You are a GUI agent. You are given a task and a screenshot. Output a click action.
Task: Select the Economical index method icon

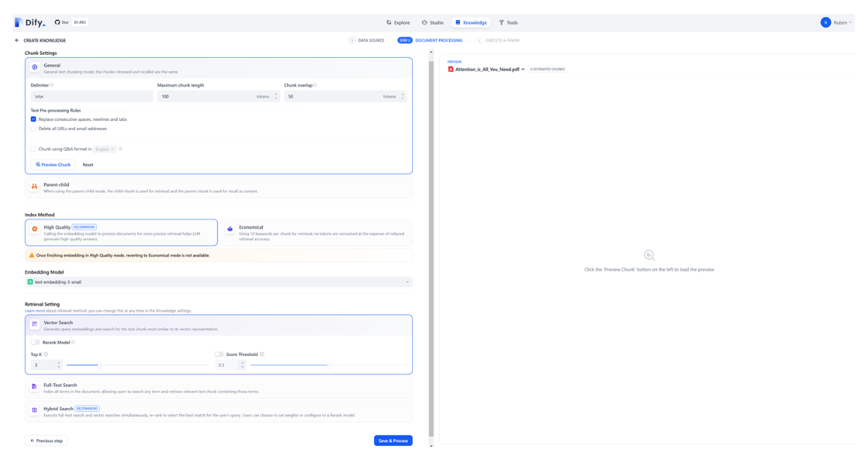(230, 229)
